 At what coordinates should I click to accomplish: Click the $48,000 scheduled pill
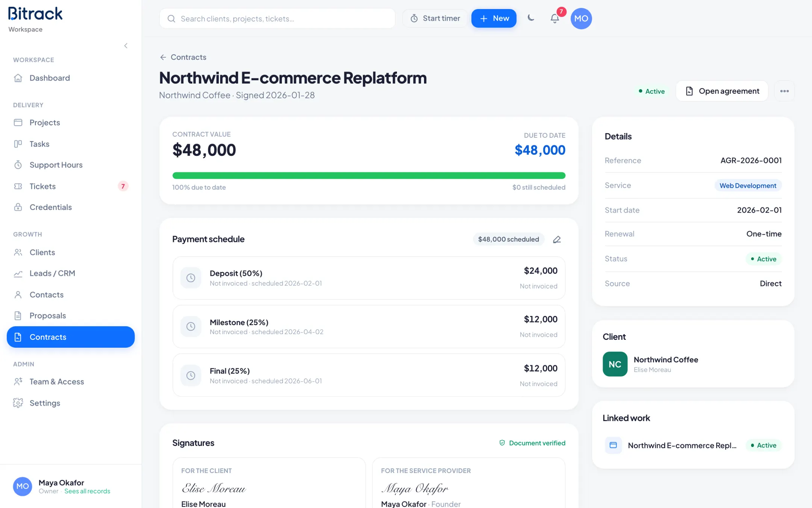coord(508,239)
